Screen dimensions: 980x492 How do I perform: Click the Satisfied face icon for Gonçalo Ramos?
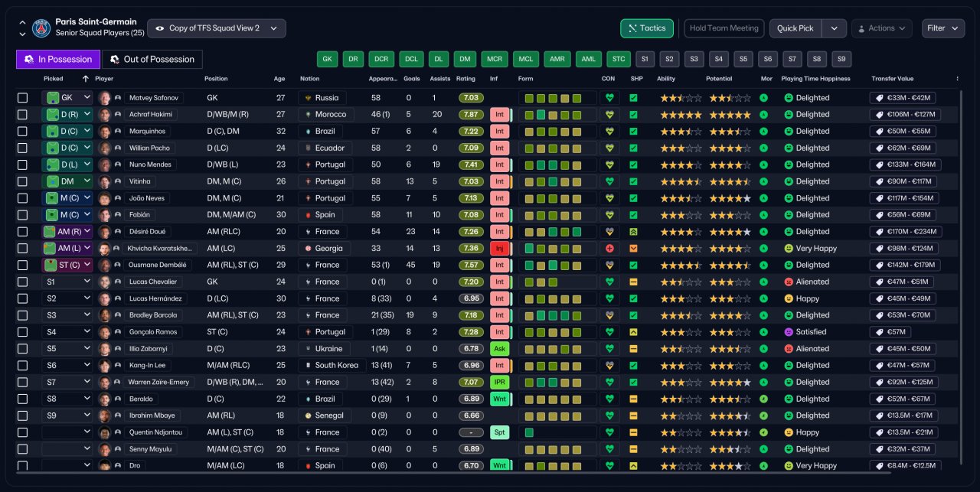click(x=789, y=332)
